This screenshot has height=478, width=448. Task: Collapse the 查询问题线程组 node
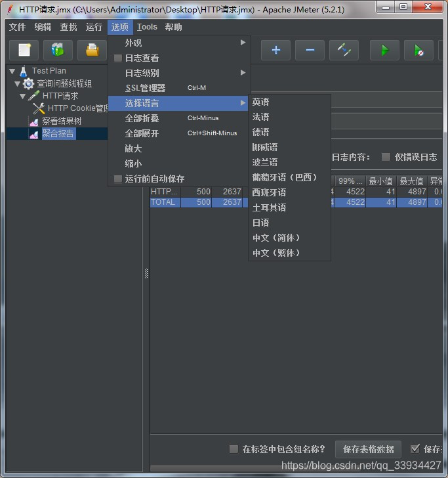point(17,83)
